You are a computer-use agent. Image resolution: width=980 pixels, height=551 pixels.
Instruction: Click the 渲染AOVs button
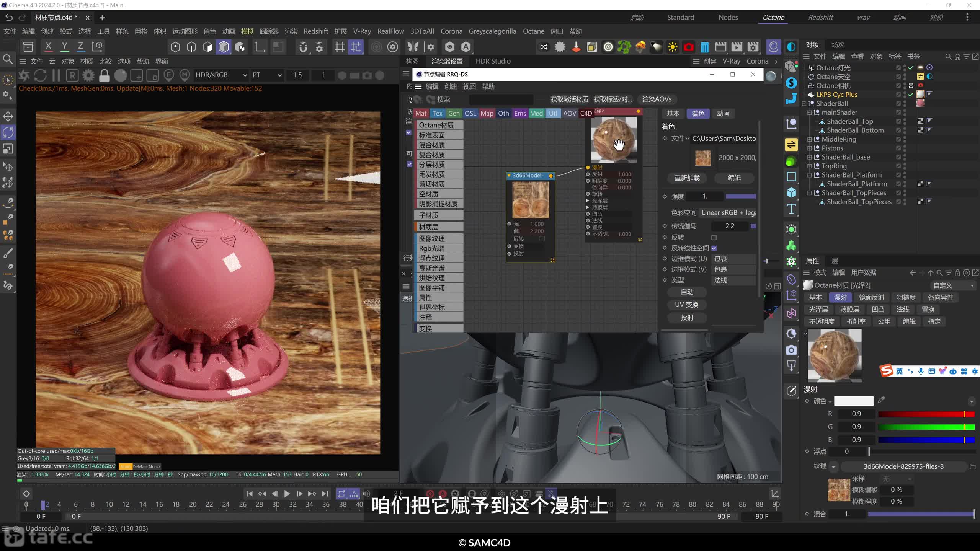click(657, 99)
